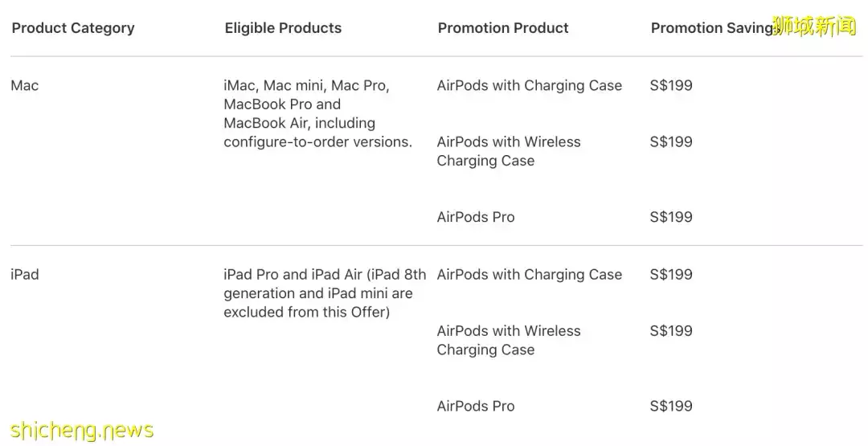The height and width of the screenshot is (446, 868).
Task: Click the "Promotion Product" column header
Action: [503, 28]
